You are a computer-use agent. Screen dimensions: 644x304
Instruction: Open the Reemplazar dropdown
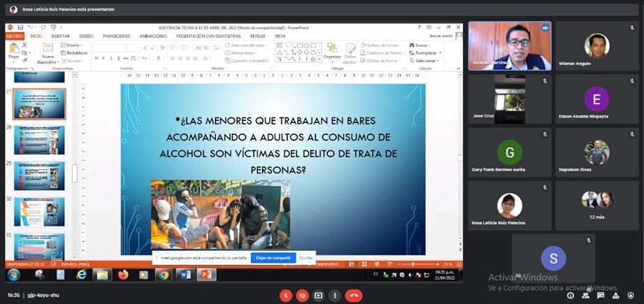427,52
